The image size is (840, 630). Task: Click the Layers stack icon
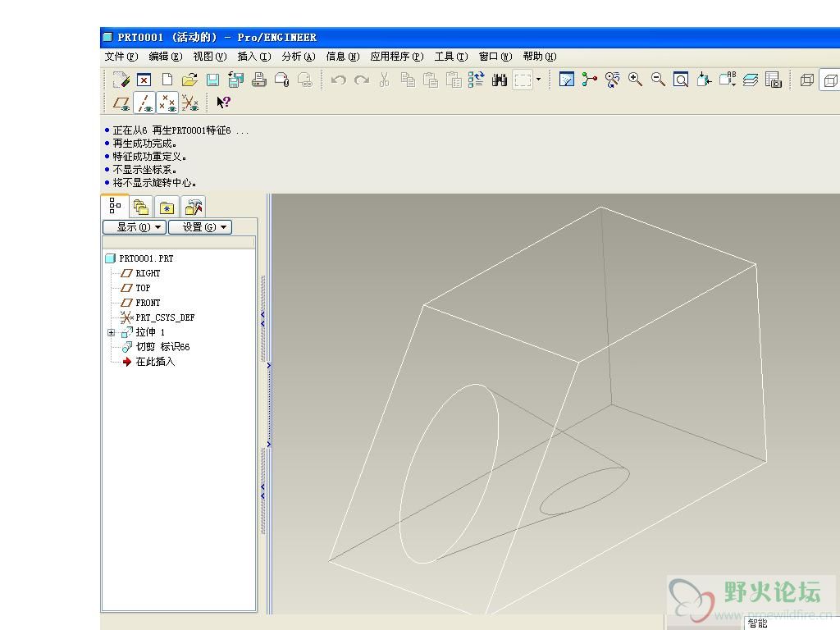[x=750, y=80]
